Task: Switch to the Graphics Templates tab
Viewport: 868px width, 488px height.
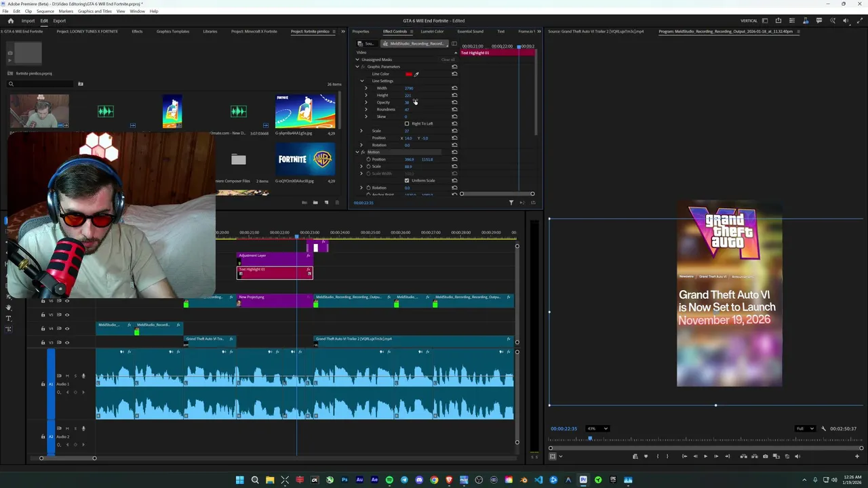Action: coord(173,31)
